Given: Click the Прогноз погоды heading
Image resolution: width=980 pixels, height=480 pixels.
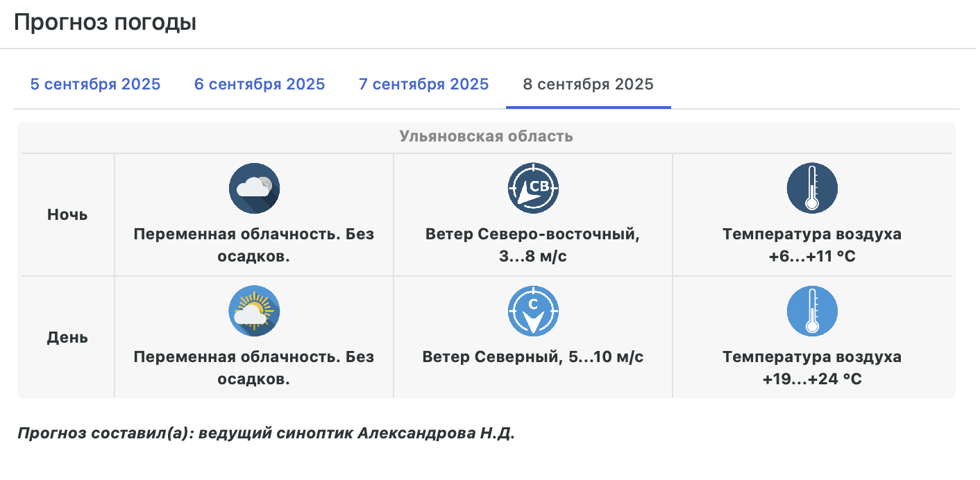Looking at the screenshot, I should [x=105, y=22].
